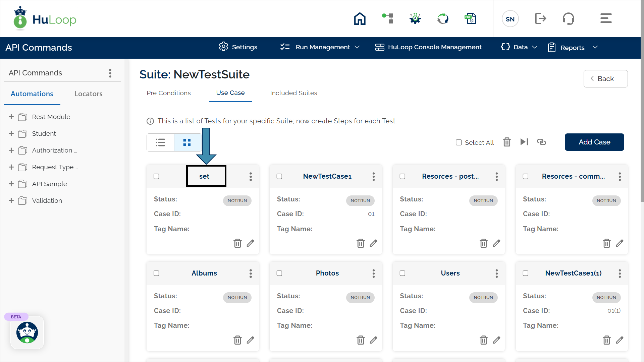
Task: Select the Users case checkbox
Action: 402,273
